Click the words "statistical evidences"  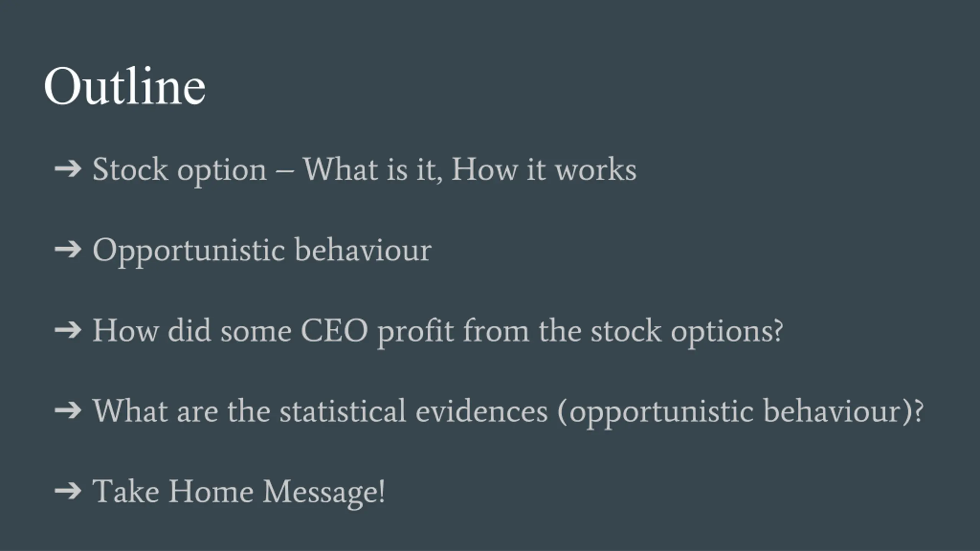413,411
